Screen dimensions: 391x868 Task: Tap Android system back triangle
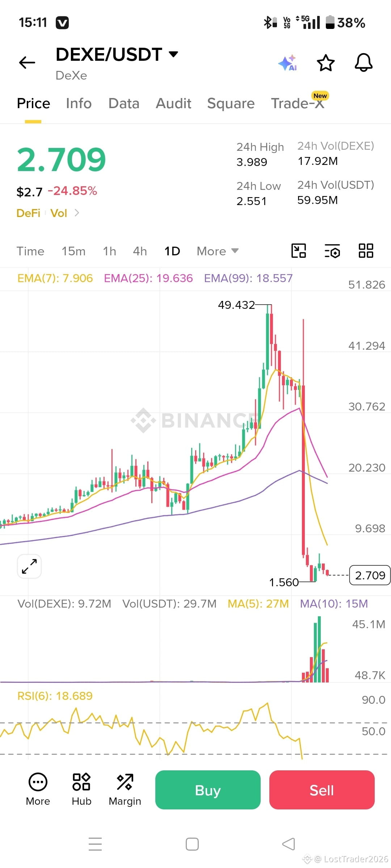[x=289, y=844]
